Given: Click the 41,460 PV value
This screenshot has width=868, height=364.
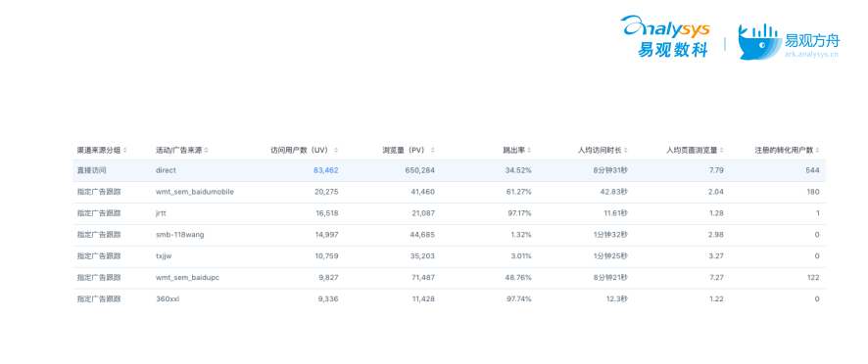Looking at the screenshot, I should pos(422,192).
